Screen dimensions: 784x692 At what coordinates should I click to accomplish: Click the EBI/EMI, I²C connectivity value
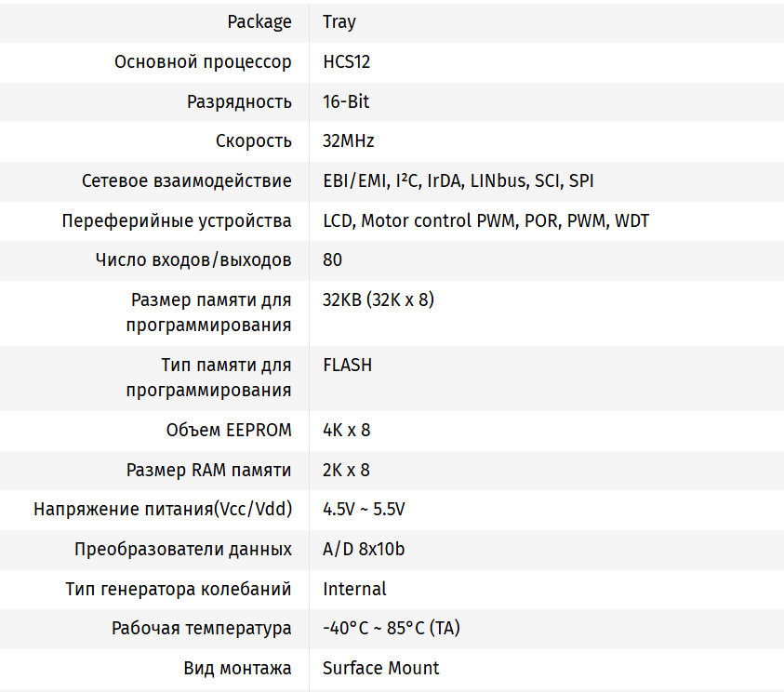click(x=458, y=180)
